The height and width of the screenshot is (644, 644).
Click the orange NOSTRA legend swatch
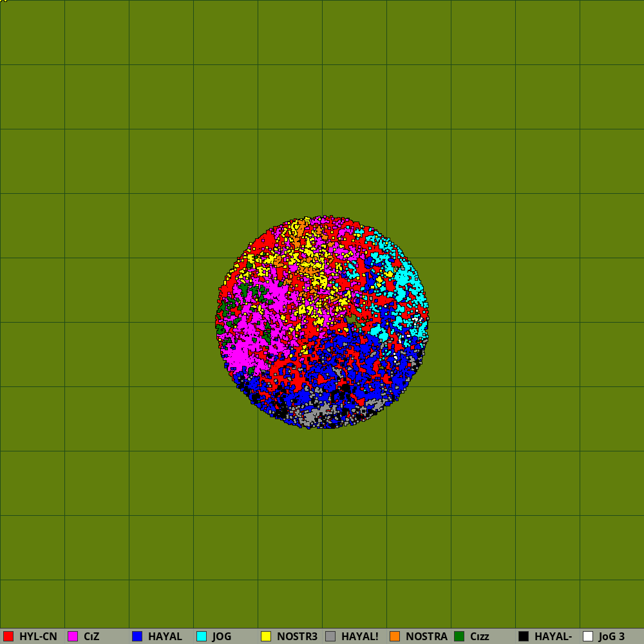pyautogui.click(x=395, y=636)
